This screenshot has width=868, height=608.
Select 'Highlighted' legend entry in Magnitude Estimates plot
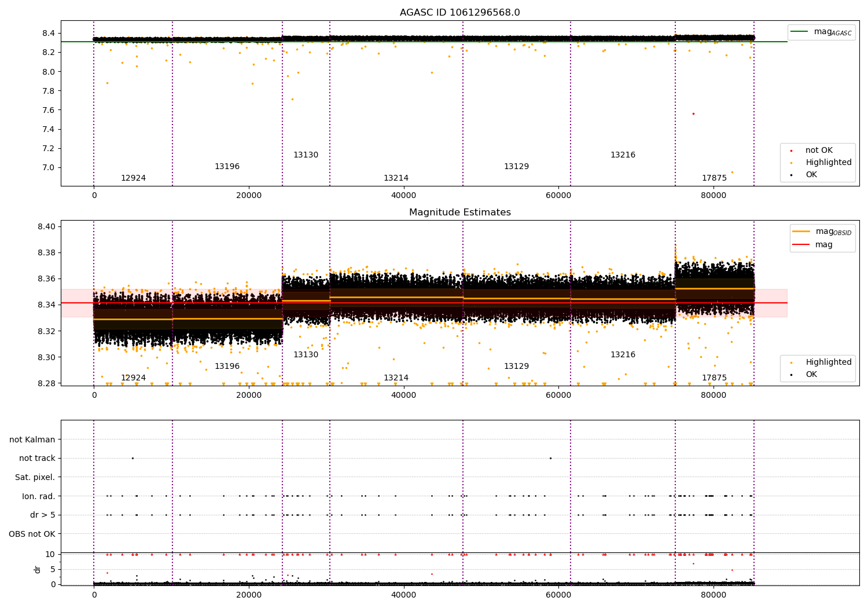click(829, 362)
